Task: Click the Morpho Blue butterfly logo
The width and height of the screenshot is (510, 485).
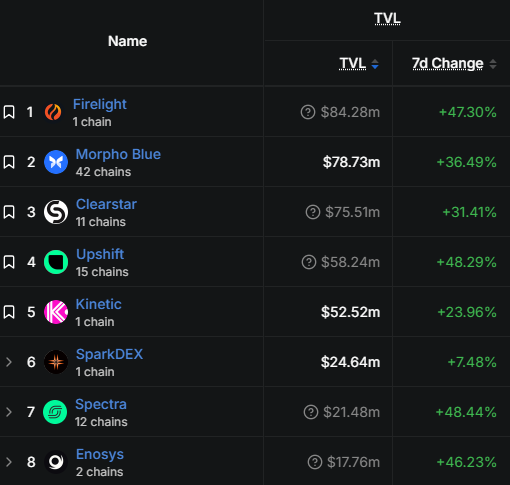Action: tap(56, 162)
